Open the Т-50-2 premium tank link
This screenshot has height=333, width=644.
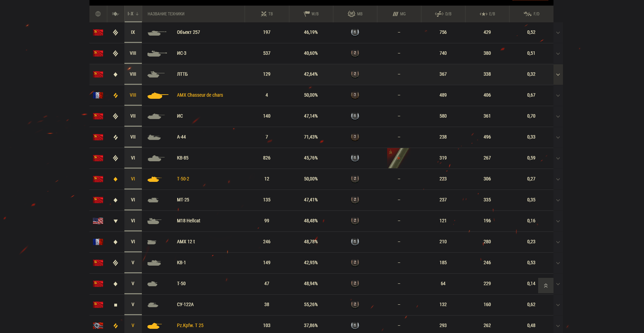coord(183,179)
